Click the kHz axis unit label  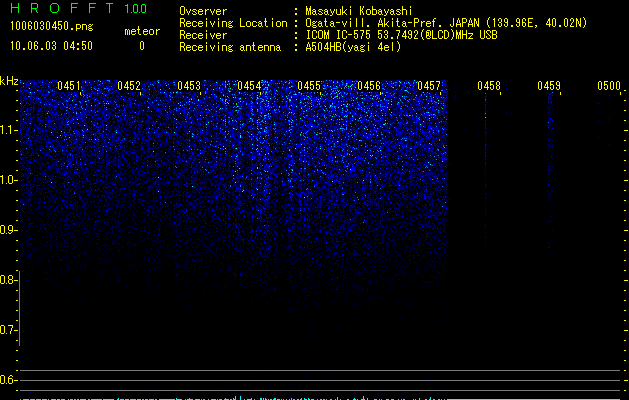pyautogui.click(x=9, y=81)
